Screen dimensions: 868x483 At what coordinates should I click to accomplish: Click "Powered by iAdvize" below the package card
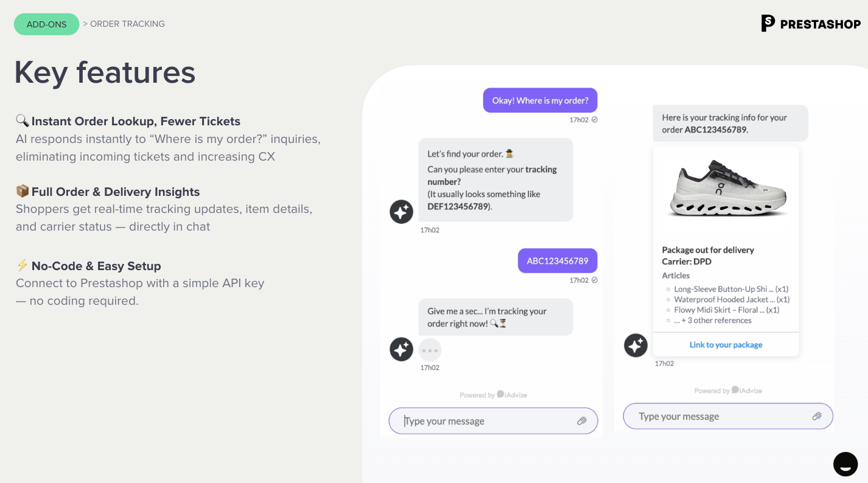[728, 391]
